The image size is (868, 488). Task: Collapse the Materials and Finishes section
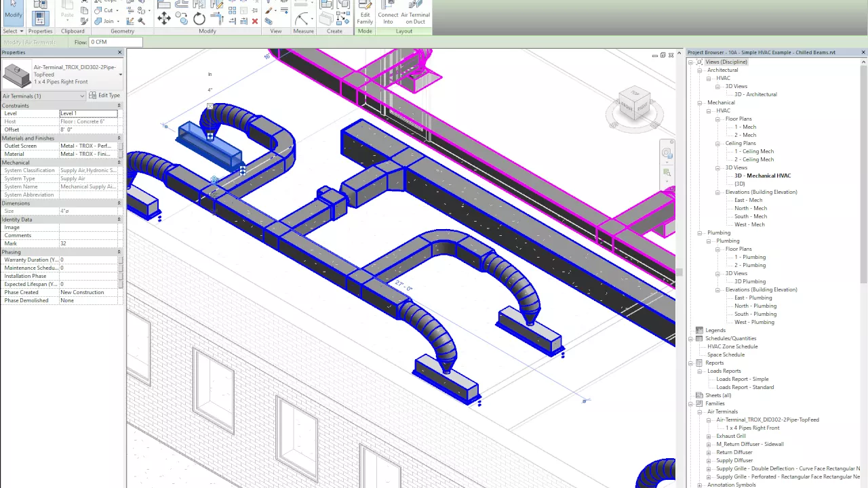[x=119, y=138]
